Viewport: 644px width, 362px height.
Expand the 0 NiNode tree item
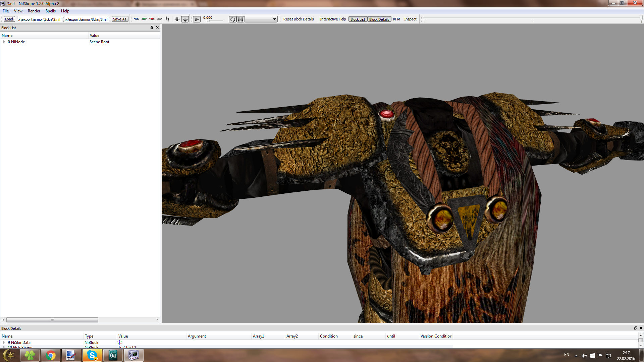click(4, 42)
